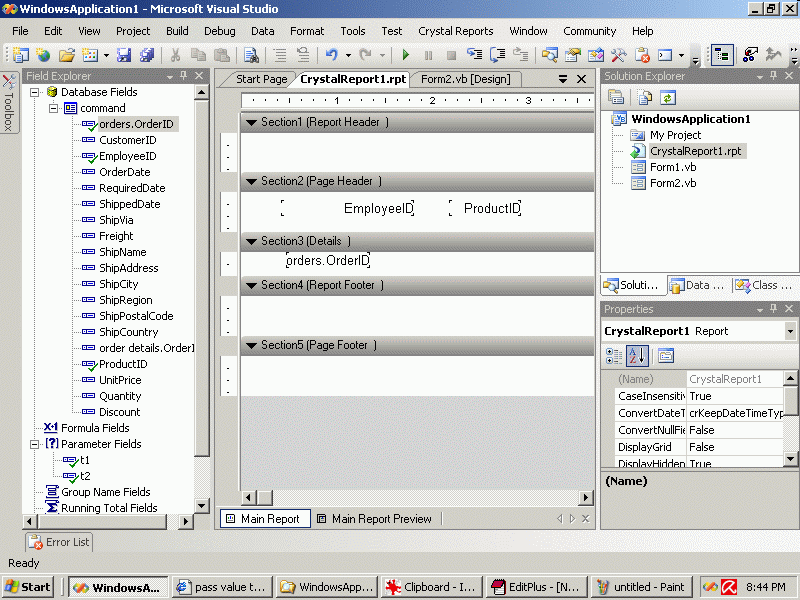Image resolution: width=800 pixels, height=600 pixels.
Task: Click the report designer horizontal scrollbar thumb
Action: (265, 497)
